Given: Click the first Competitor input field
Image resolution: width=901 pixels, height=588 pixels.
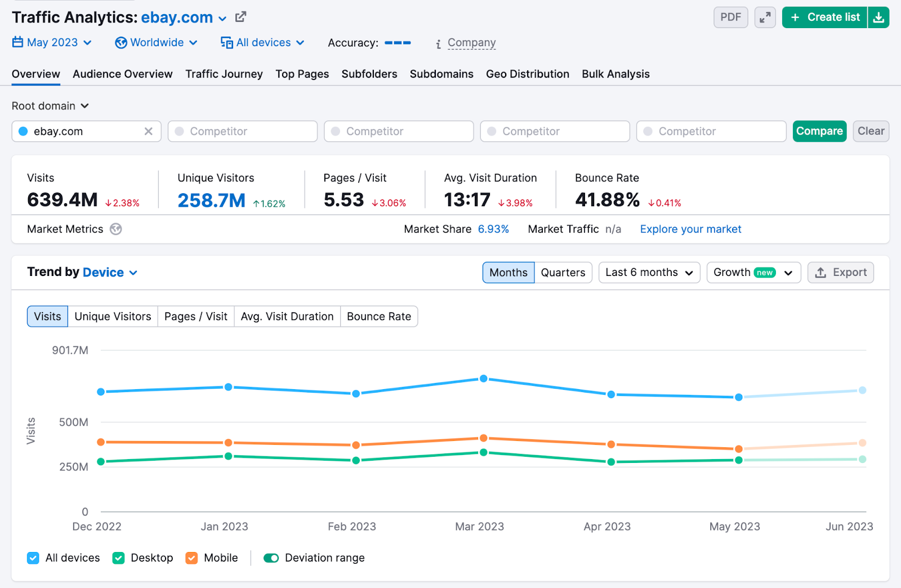Looking at the screenshot, I should tap(243, 131).
